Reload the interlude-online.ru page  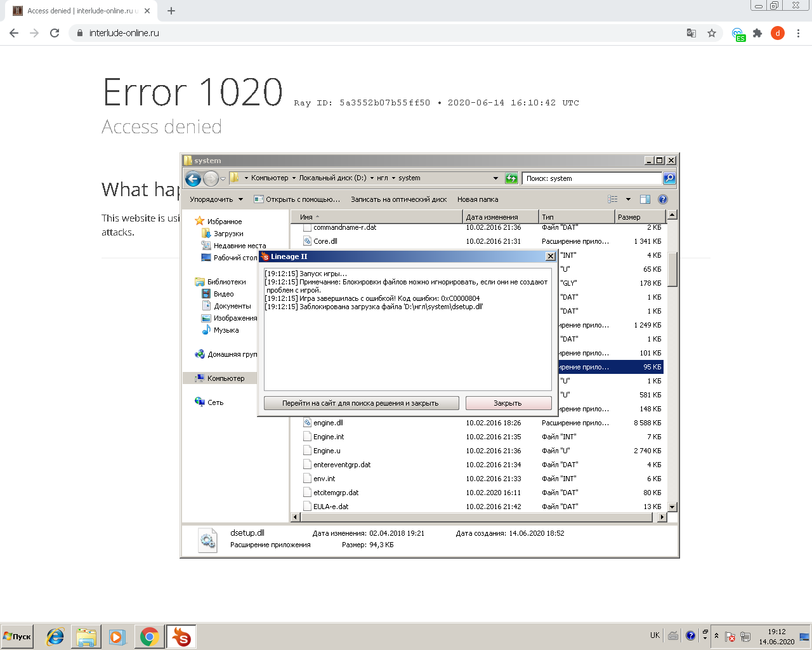point(55,33)
